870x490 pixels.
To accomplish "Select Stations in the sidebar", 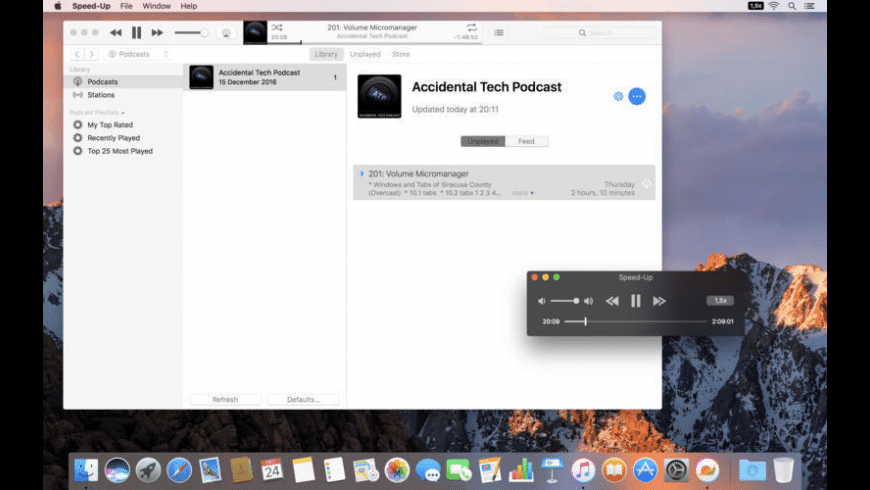I will click(123, 95).
